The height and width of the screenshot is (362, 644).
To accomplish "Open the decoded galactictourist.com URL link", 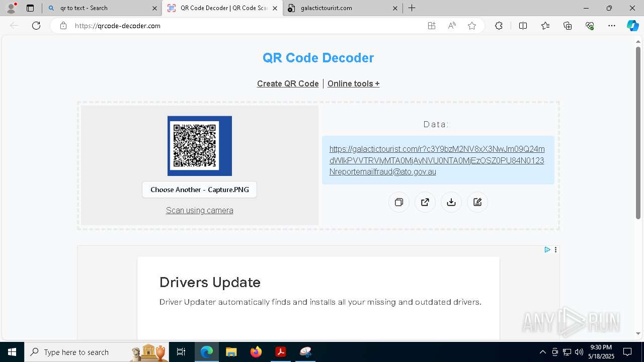I will 437,160.
